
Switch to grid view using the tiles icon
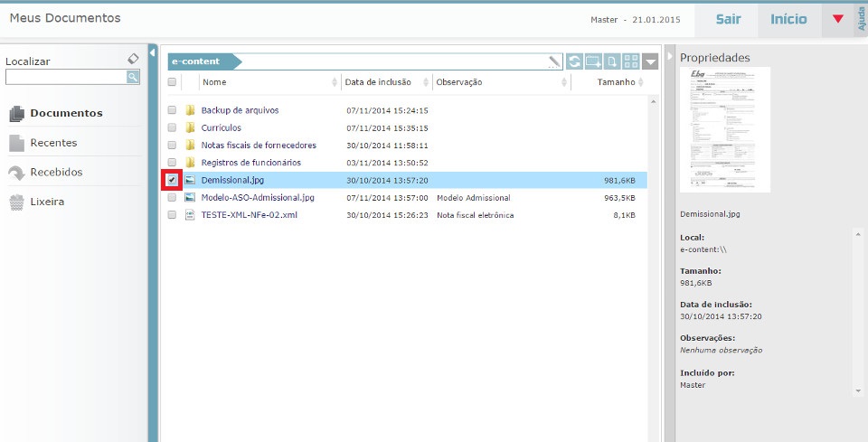pyautogui.click(x=631, y=61)
